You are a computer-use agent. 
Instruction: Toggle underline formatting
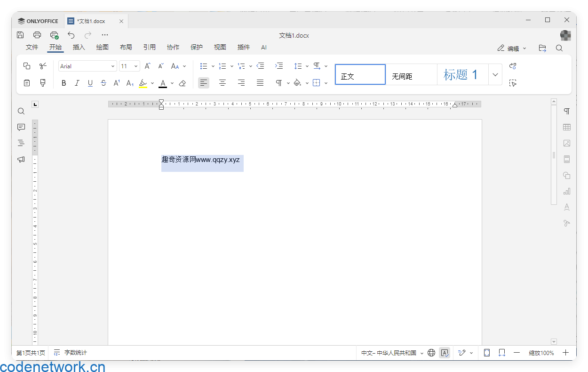(x=90, y=83)
